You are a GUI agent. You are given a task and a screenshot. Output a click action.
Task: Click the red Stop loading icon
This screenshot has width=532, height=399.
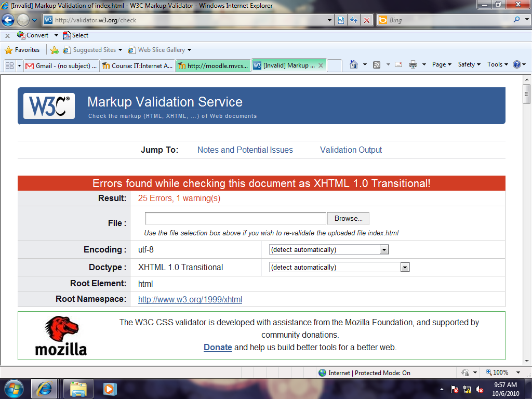(367, 20)
